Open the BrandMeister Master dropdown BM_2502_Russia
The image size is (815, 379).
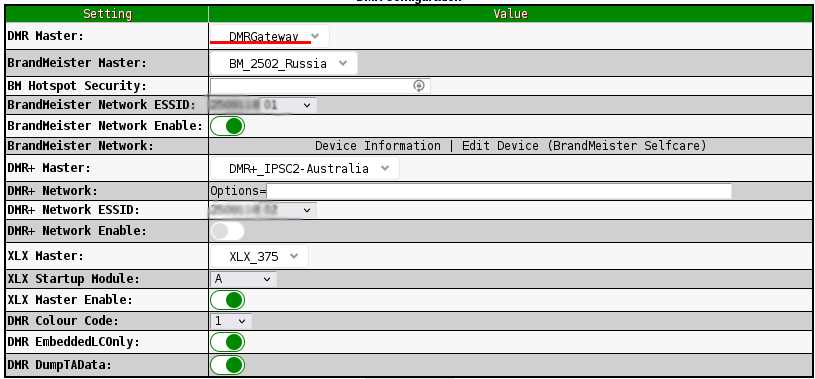[x=284, y=63]
